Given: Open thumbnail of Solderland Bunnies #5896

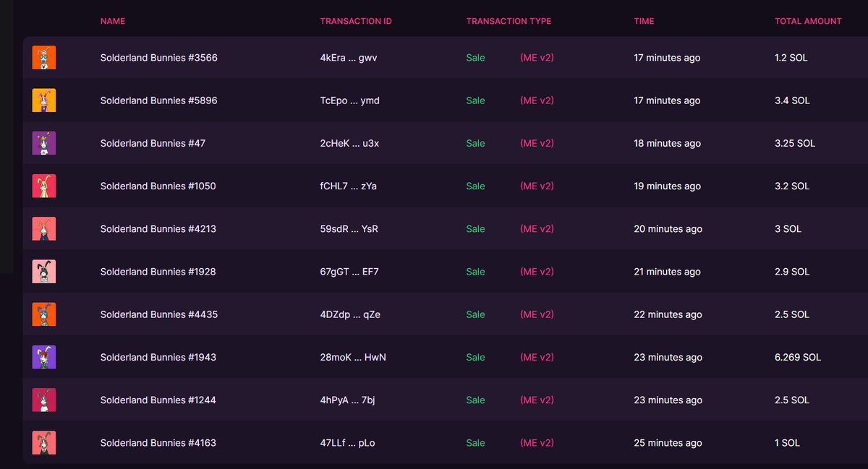Looking at the screenshot, I should click(x=44, y=100).
